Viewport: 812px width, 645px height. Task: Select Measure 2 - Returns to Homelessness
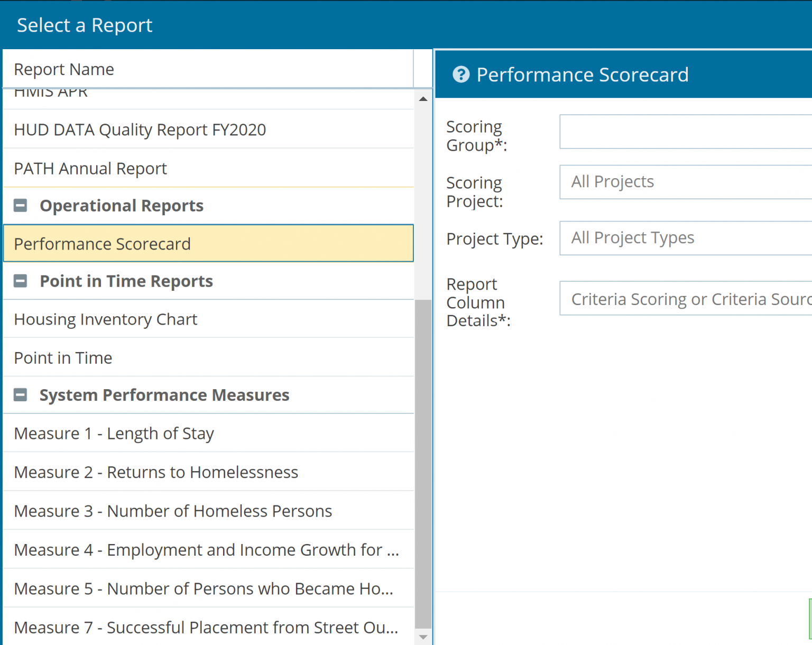156,472
